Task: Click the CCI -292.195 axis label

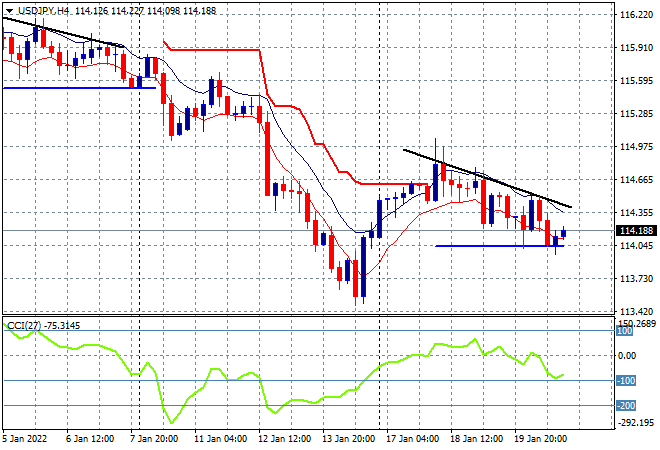Action: [x=636, y=423]
